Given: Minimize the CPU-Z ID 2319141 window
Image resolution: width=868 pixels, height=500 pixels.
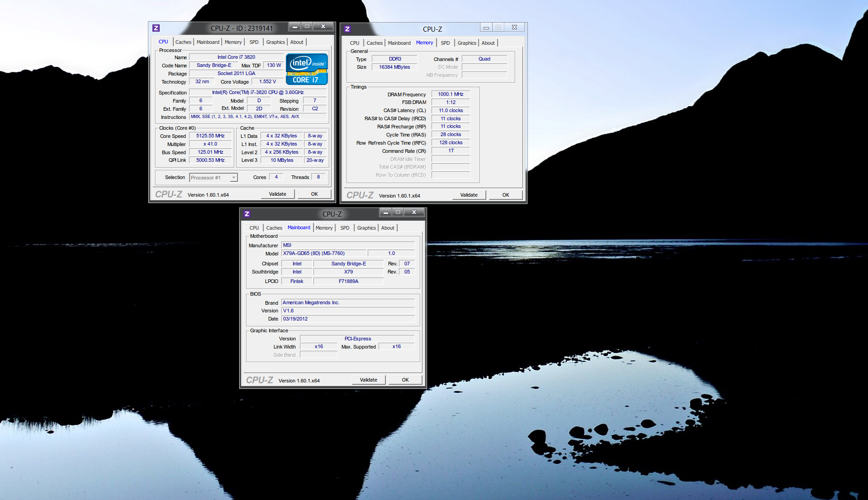Looking at the screenshot, I should point(294,27).
